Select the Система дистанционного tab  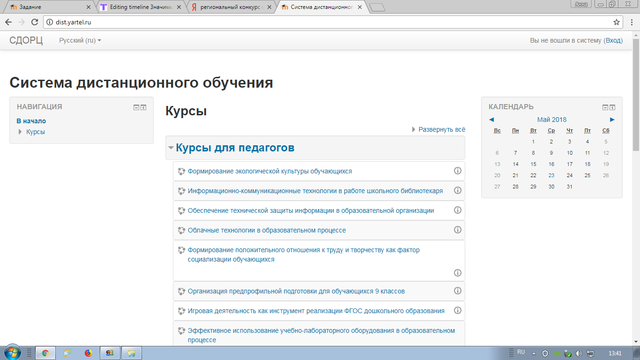point(321,7)
